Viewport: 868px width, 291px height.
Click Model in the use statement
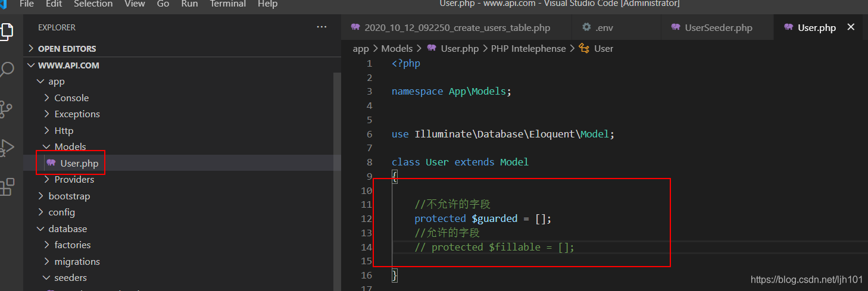tap(595, 134)
